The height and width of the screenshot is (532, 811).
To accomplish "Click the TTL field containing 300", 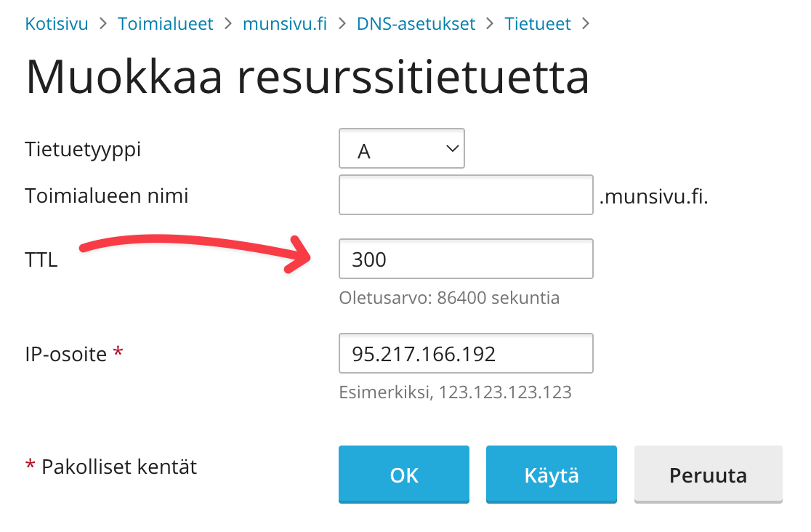I will [x=466, y=259].
